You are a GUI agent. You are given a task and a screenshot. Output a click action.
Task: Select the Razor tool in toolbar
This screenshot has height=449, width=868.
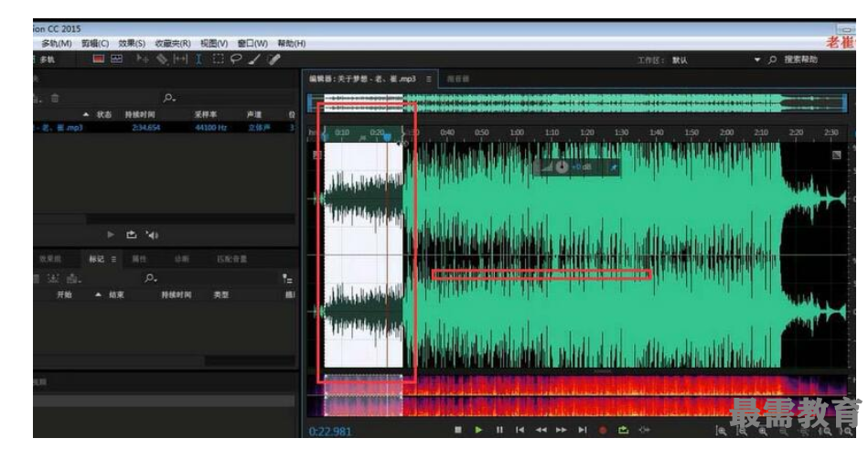tap(162, 59)
